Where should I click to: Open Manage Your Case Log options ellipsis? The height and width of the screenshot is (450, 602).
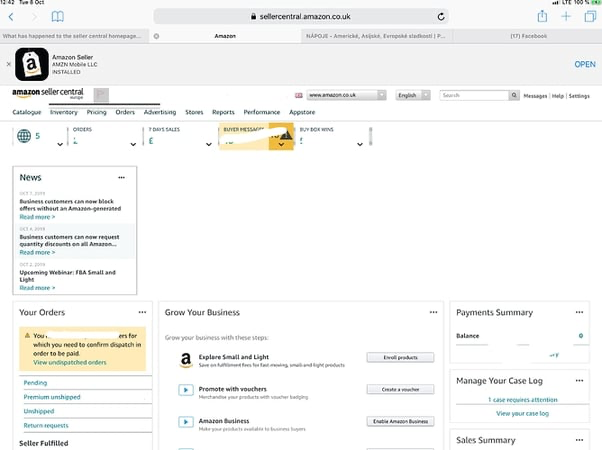point(579,381)
